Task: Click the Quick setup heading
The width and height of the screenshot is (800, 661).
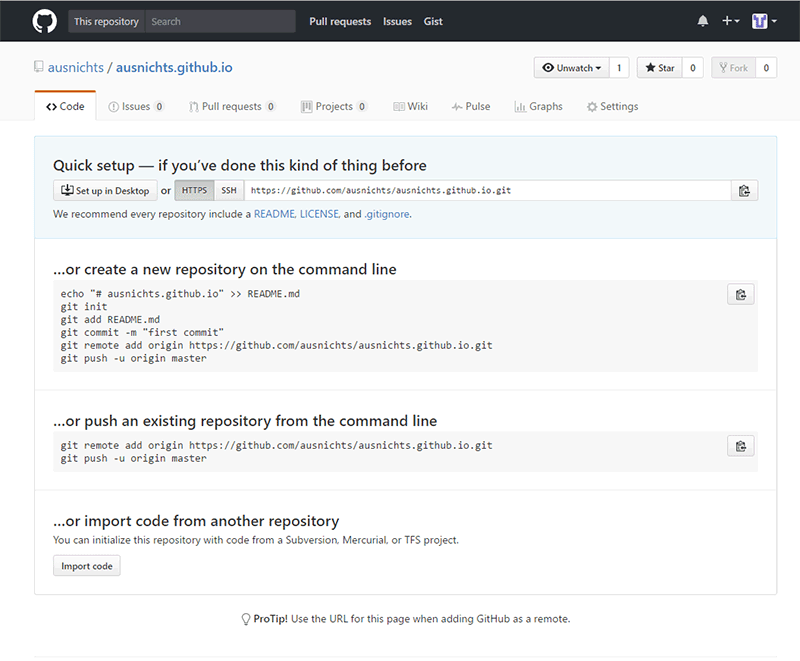Action: click(240, 165)
